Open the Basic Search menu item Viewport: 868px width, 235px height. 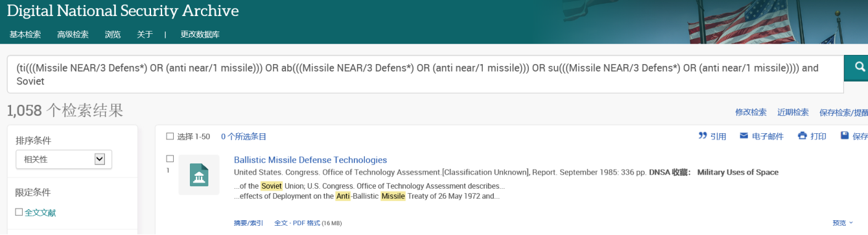pos(25,35)
